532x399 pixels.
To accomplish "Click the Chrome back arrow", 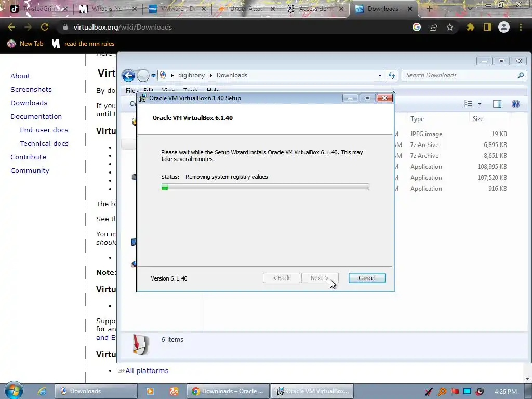I will click(11, 27).
